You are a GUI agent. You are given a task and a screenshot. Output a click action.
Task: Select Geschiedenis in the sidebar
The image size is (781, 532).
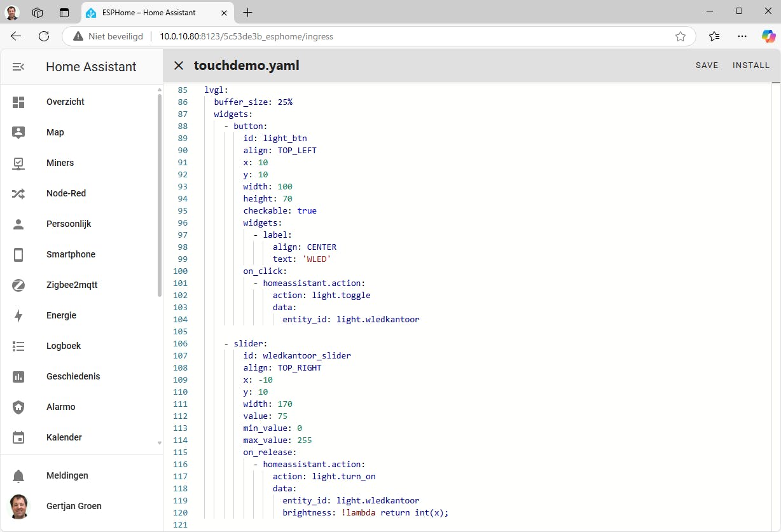click(73, 376)
